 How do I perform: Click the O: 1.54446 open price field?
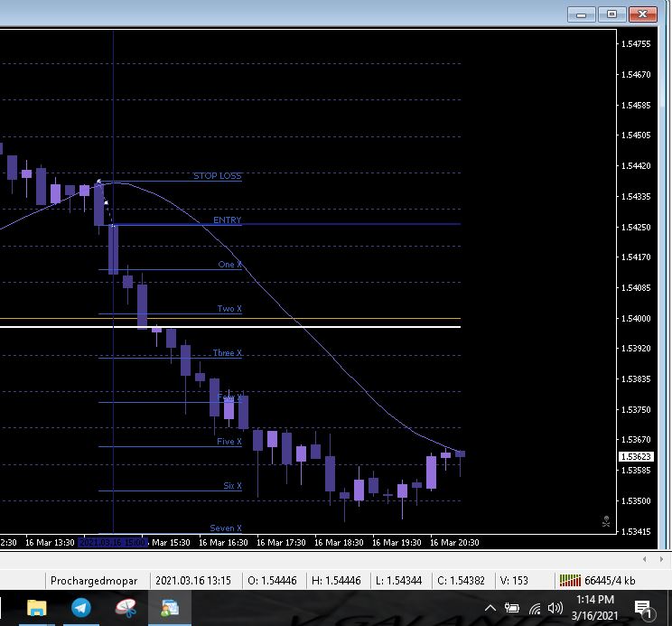tap(272, 581)
